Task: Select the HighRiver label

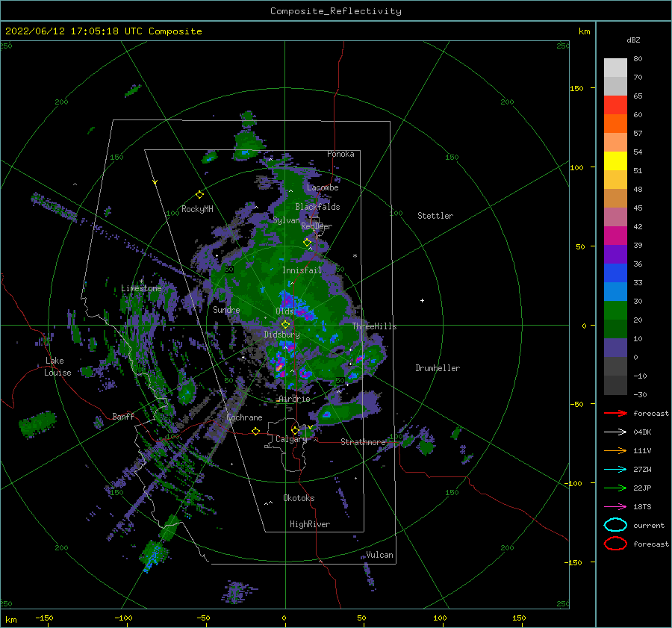Action: (310, 524)
